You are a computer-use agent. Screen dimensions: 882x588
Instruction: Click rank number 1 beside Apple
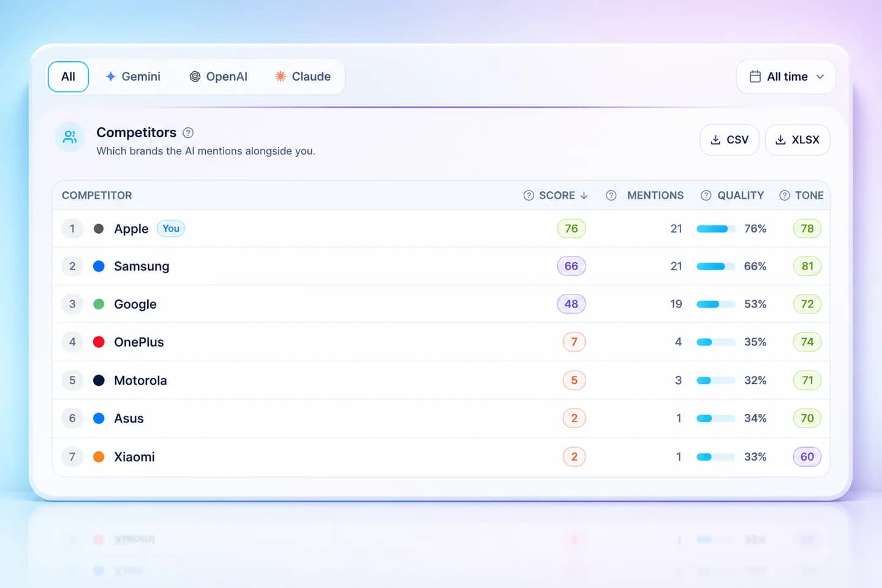click(x=72, y=228)
